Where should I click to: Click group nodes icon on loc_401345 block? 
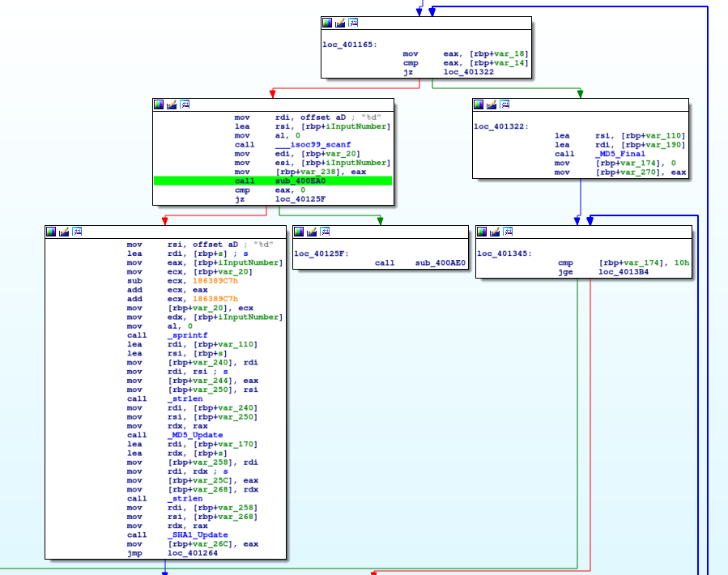point(508,232)
